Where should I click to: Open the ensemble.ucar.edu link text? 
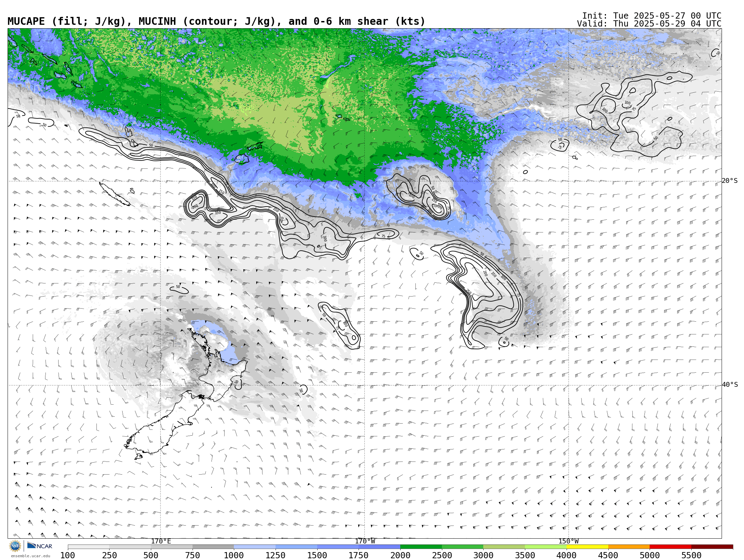30,556
